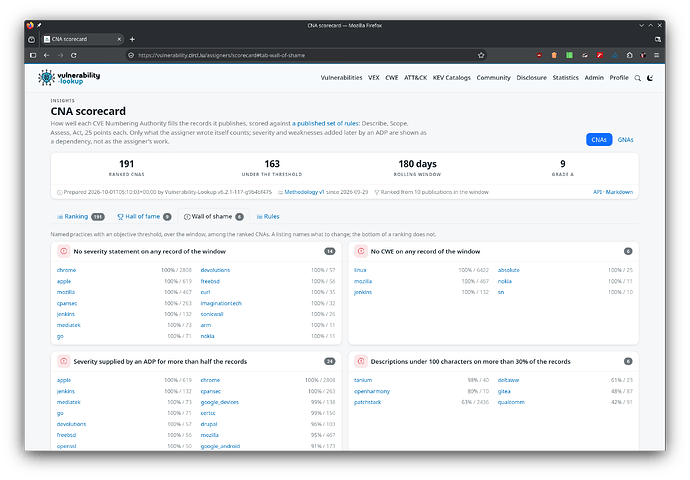Switch to the Ranking tab
This screenshot has height=480, width=690.
click(81, 216)
